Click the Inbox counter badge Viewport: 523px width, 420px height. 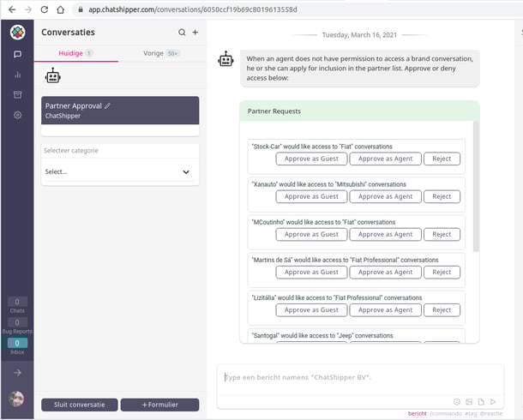(x=17, y=343)
